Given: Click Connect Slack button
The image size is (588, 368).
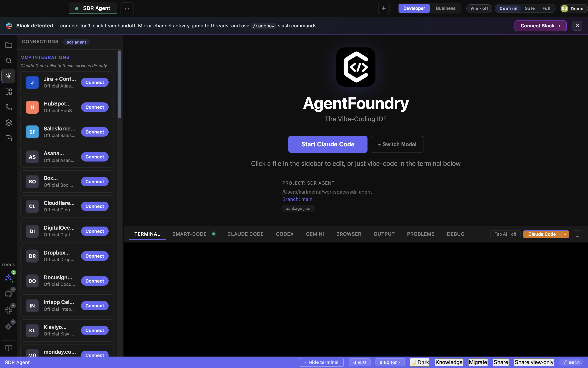Looking at the screenshot, I should click(x=540, y=26).
